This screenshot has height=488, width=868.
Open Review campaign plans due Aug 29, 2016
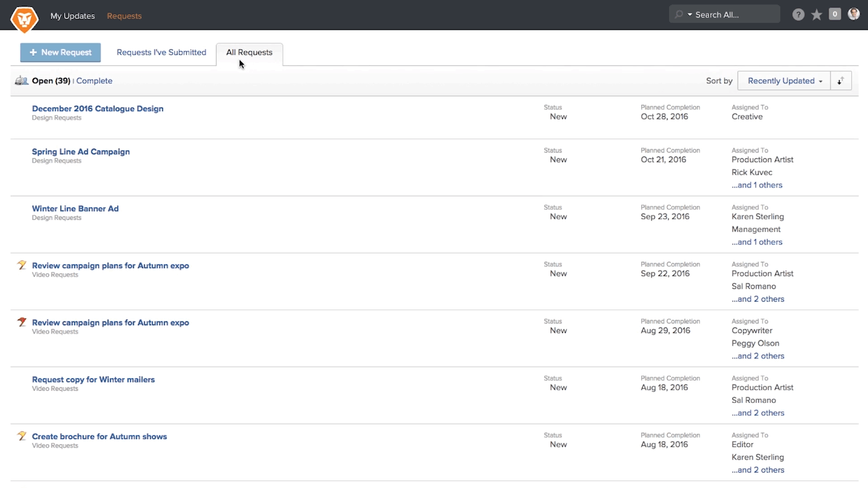(x=111, y=323)
